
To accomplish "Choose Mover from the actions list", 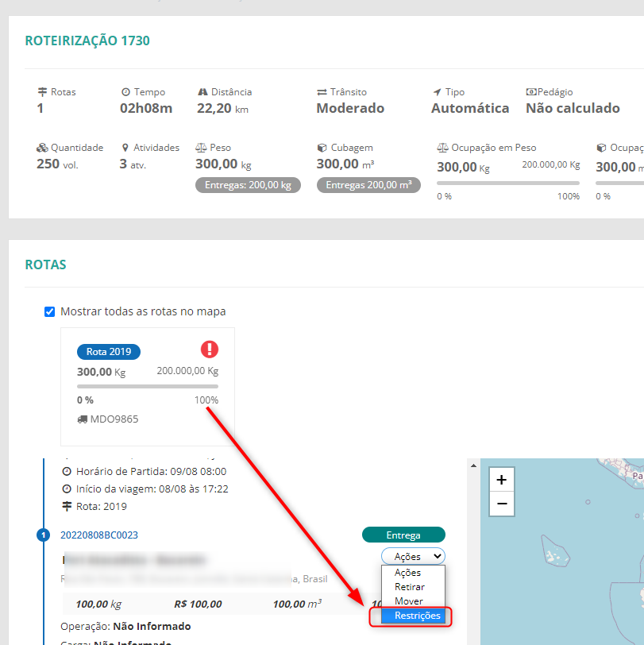I will click(x=413, y=601).
